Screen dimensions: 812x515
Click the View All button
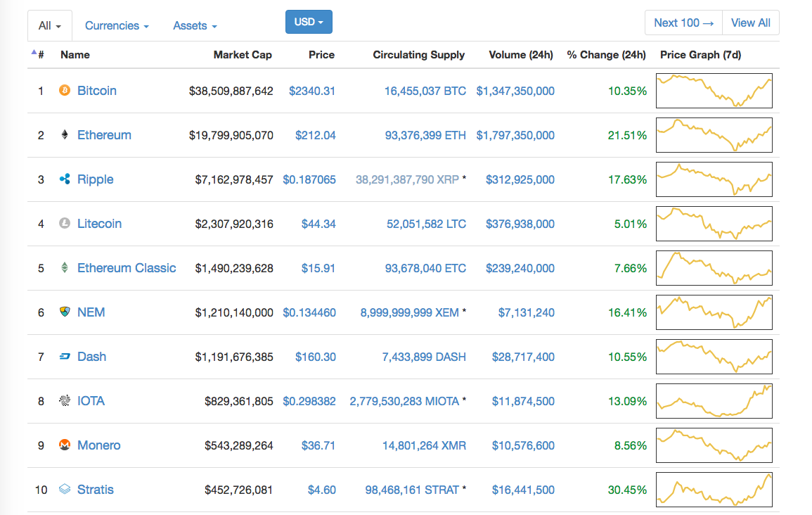click(x=750, y=23)
